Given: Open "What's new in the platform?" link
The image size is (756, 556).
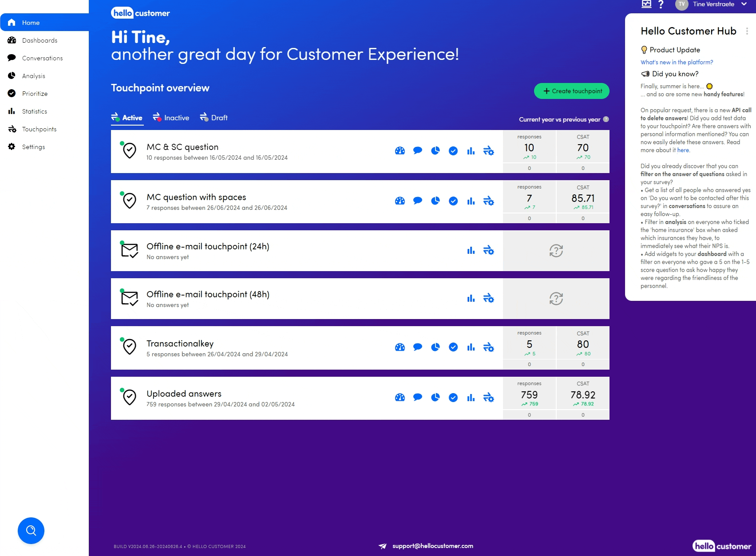Looking at the screenshot, I should pos(677,62).
